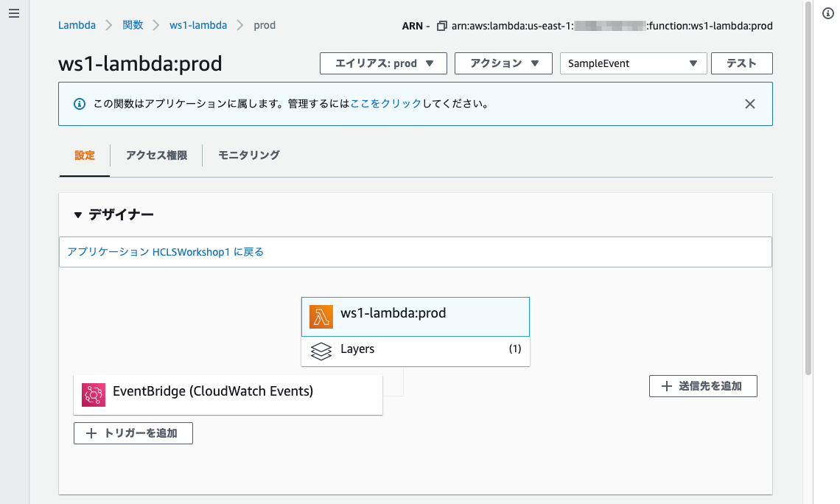Click the ARN value text
This screenshot has height=504, width=840.
pyautogui.click(x=612, y=26)
